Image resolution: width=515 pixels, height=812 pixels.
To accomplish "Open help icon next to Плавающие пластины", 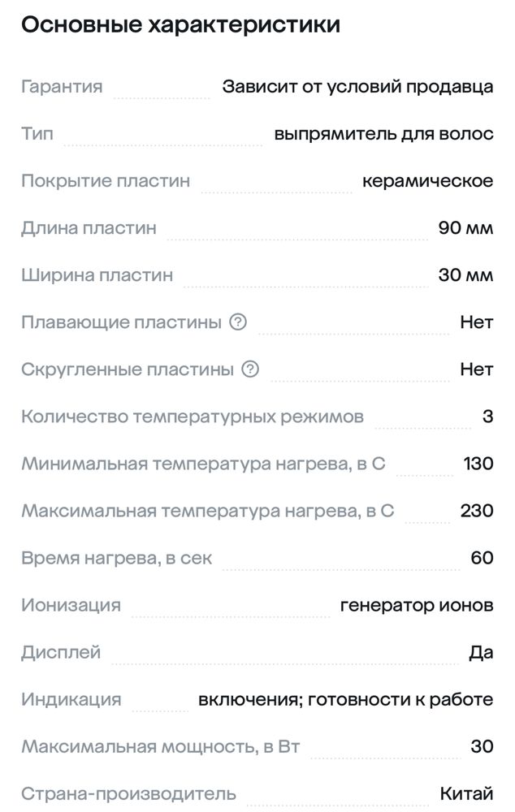I will click(238, 322).
